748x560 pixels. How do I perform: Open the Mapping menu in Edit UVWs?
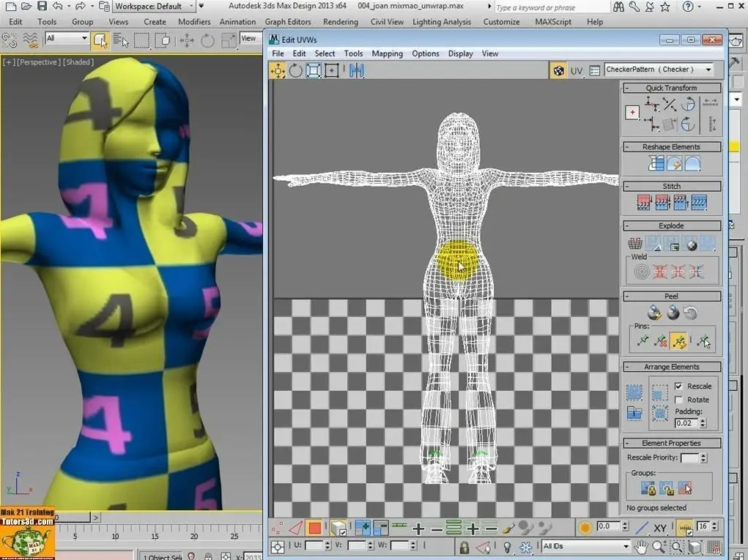click(387, 54)
